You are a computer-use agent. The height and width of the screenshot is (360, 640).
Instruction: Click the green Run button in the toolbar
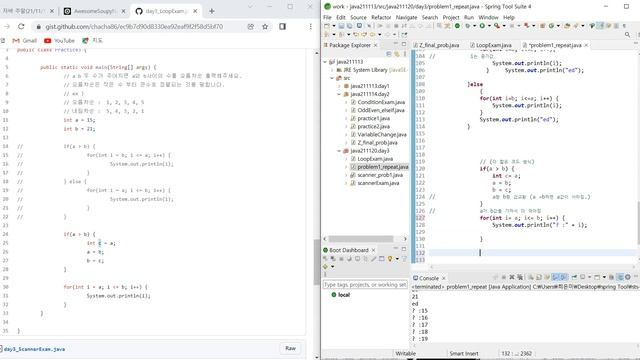(x=483, y=26)
